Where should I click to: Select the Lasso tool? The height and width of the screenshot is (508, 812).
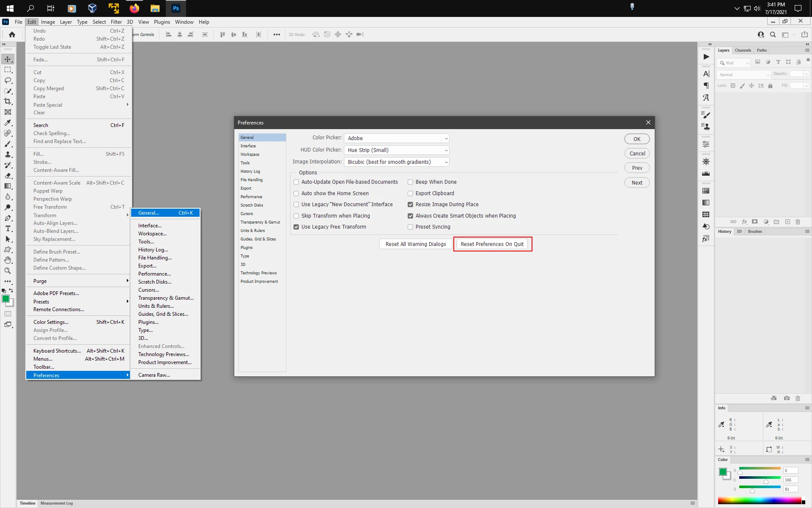[8, 80]
